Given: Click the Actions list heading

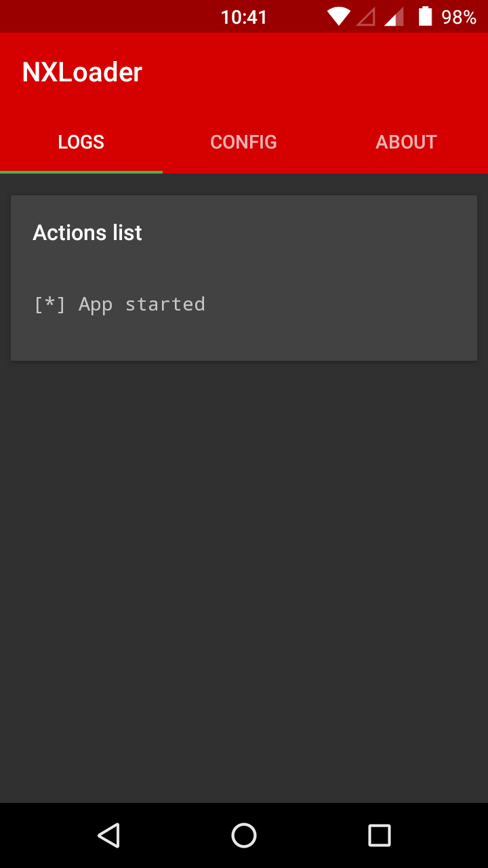Looking at the screenshot, I should [x=87, y=233].
